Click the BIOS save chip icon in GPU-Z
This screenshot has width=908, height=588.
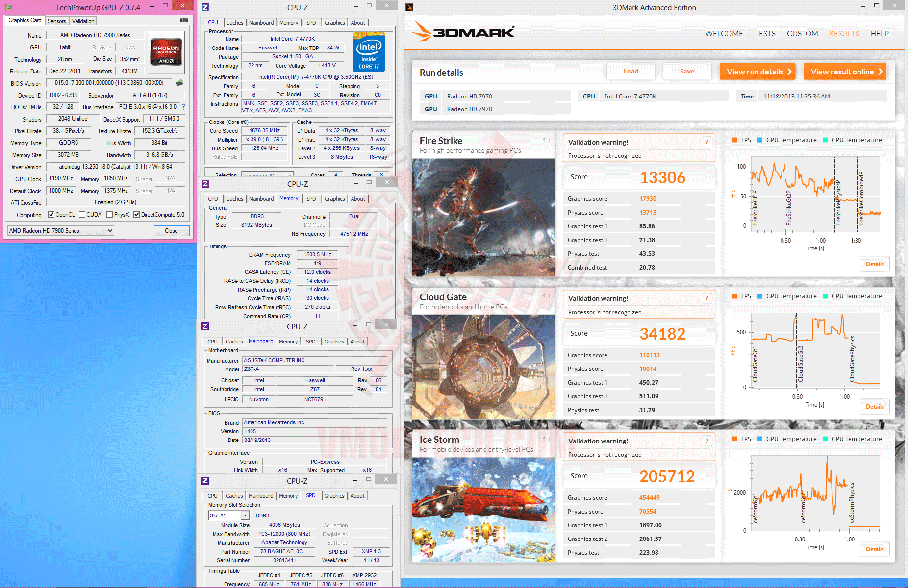[179, 83]
